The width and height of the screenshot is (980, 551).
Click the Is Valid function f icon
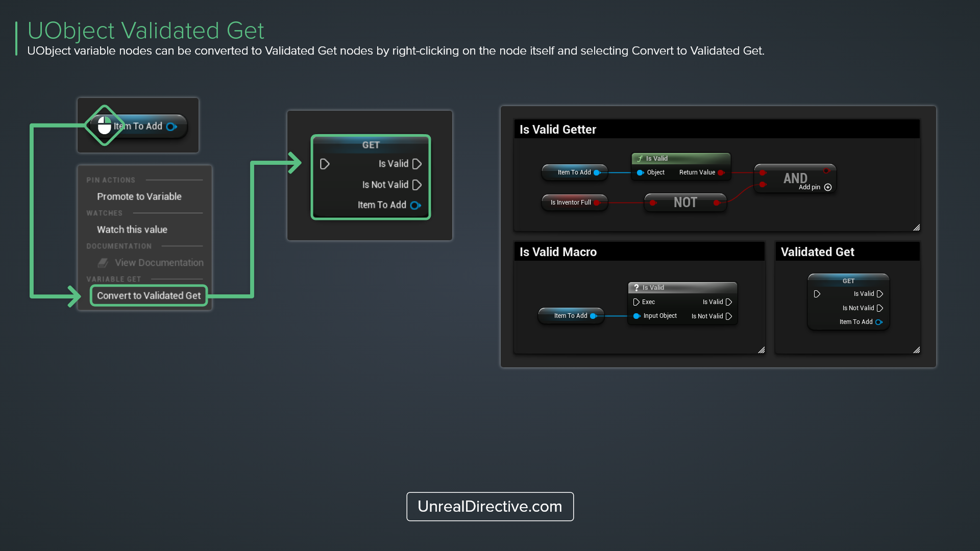(640, 158)
